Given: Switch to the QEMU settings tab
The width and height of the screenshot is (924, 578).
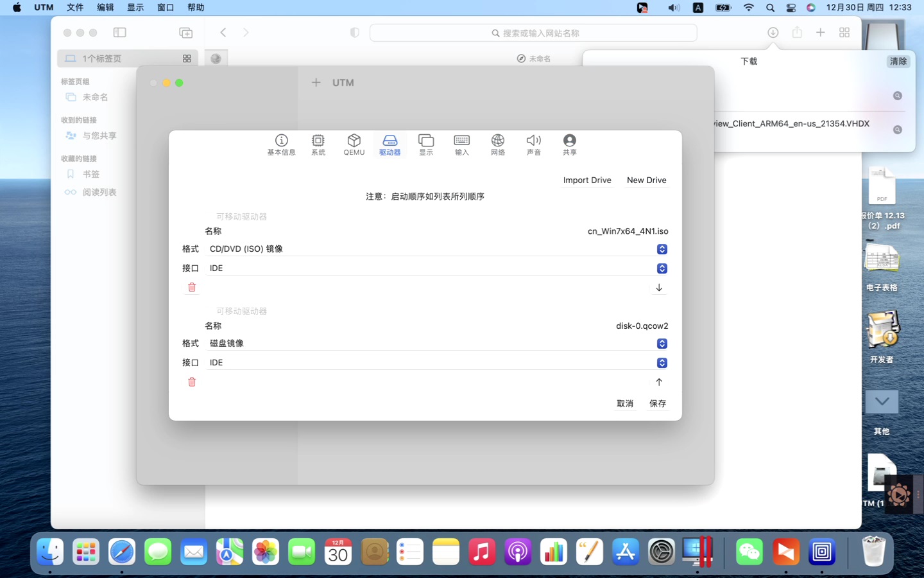Looking at the screenshot, I should point(354,144).
